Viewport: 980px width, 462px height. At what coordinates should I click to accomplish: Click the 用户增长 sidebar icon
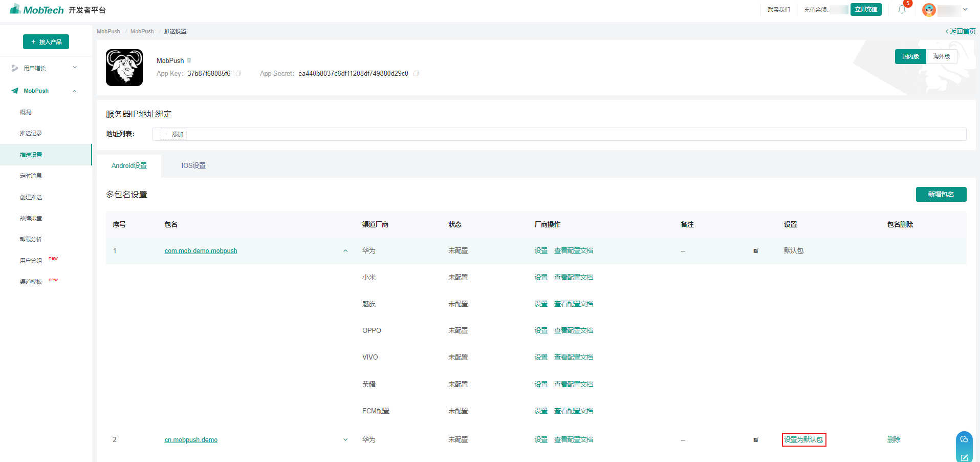[x=15, y=68]
